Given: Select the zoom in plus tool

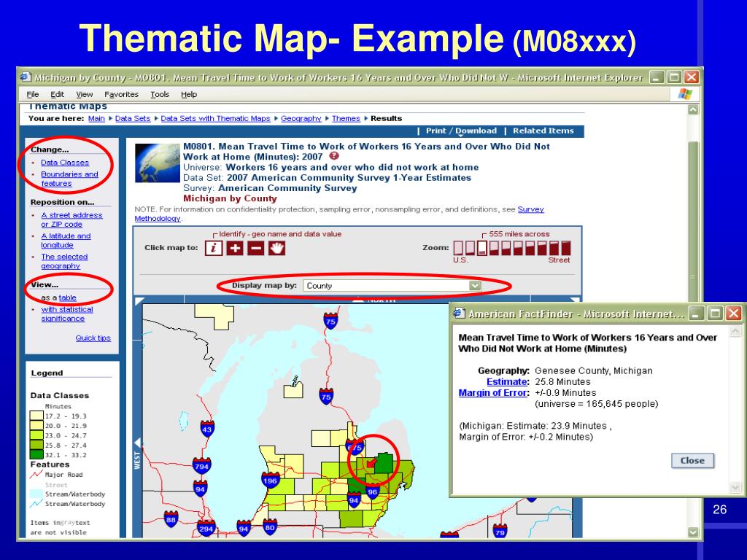Looking at the screenshot, I should tap(235, 248).
